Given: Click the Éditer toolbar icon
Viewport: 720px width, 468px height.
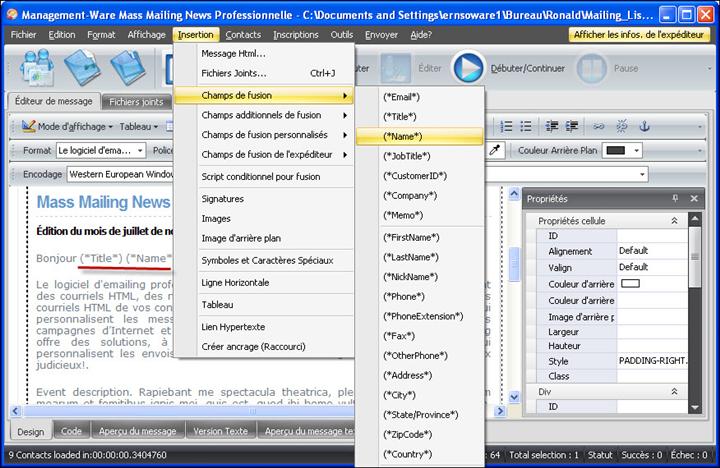Looking at the screenshot, I should pos(396,68).
